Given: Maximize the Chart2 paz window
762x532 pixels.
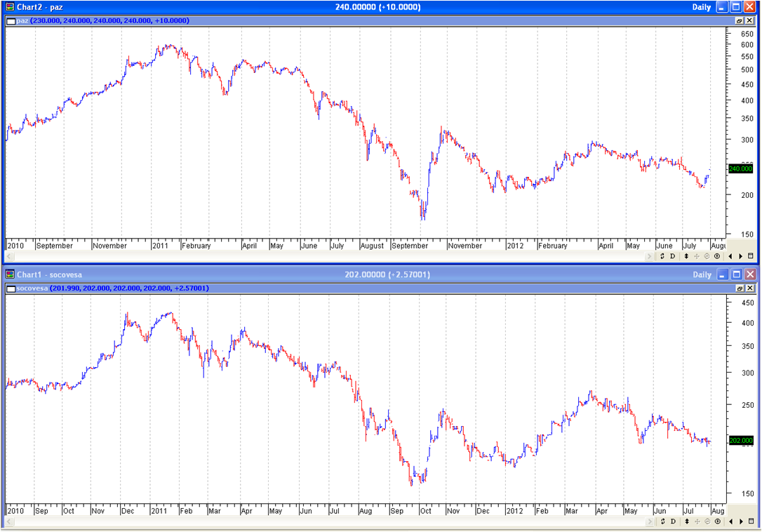Looking at the screenshot, I should 736,7.
